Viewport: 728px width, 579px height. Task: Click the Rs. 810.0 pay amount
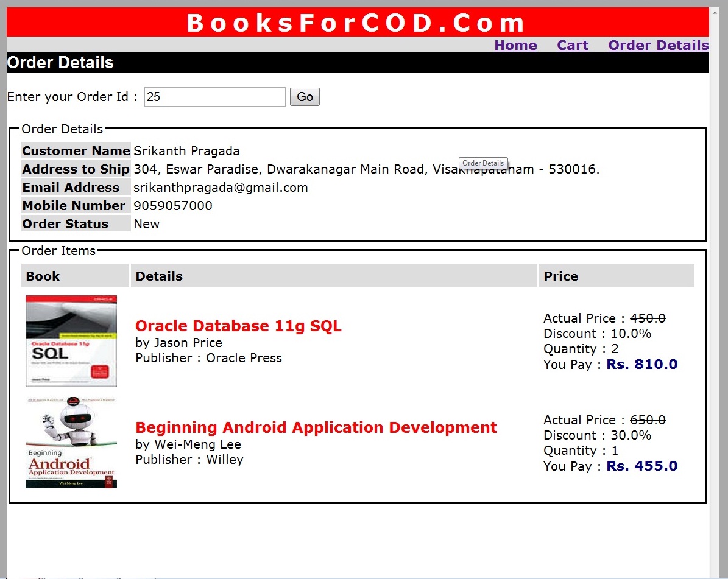click(642, 364)
